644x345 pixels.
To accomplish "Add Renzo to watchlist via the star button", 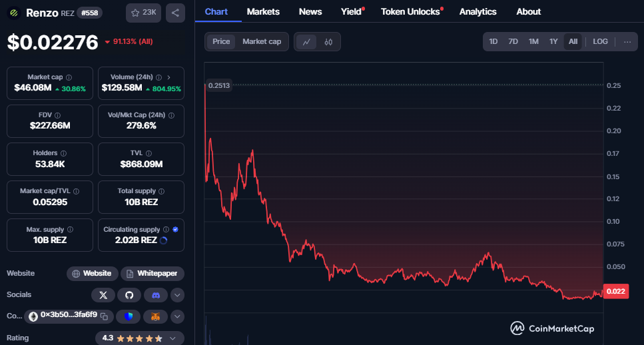I will point(143,12).
